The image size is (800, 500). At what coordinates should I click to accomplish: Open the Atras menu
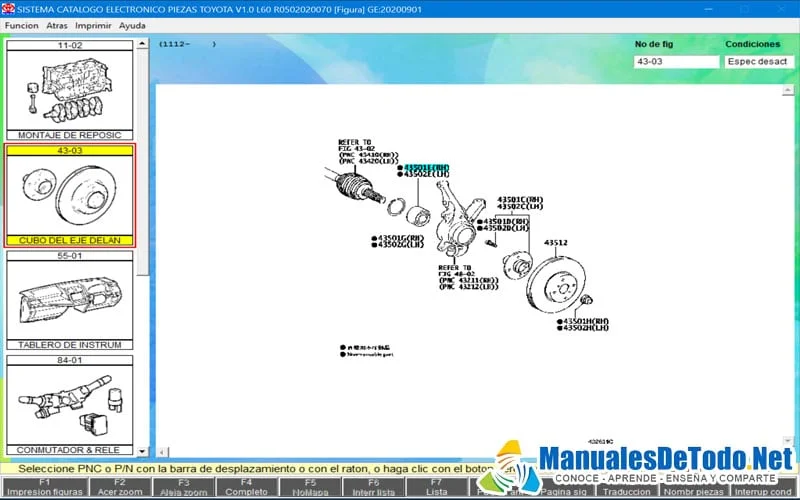tap(57, 26)
